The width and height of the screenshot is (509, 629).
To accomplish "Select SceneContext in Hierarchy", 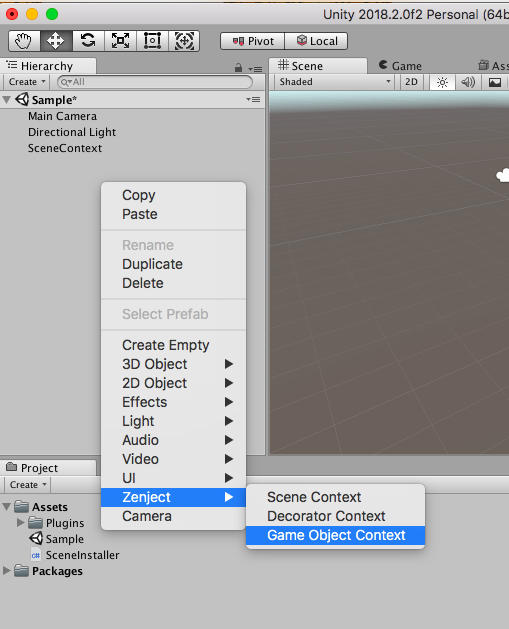I will coord(65,148).
